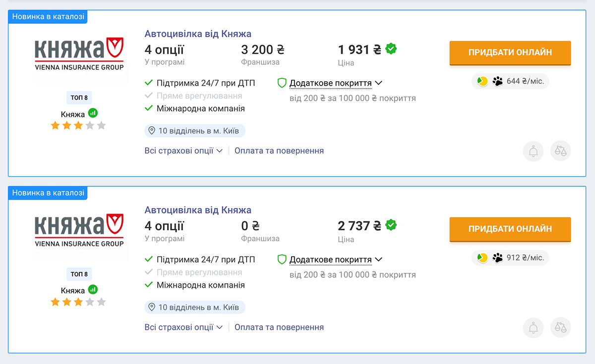Expand Додаткове покриття in the first offer
Screen dimensions: 595x364
[x=330, y=83]
